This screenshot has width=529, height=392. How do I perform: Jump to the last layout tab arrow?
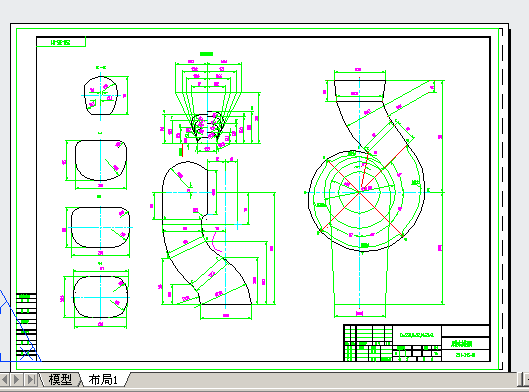tap(30, 380)
